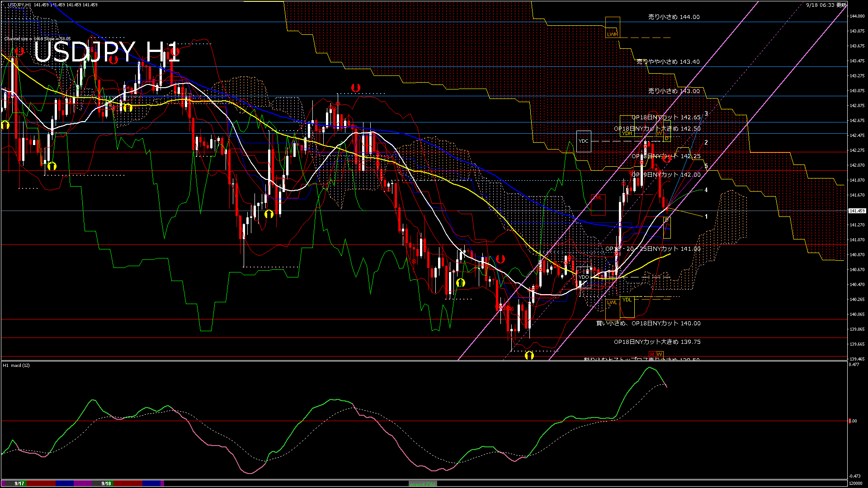Click the white YDO level box
Screen dimensions: 868x488
pos(584,277)
